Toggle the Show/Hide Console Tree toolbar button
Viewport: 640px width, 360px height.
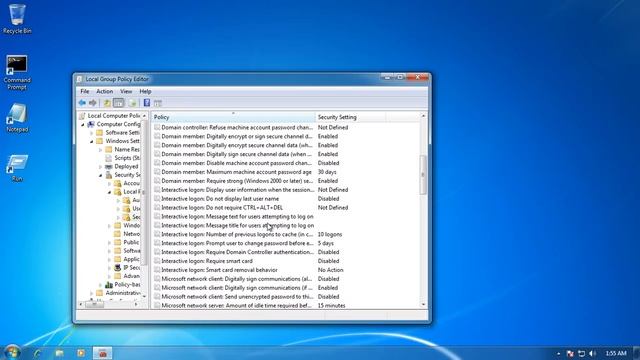(119, 103)
